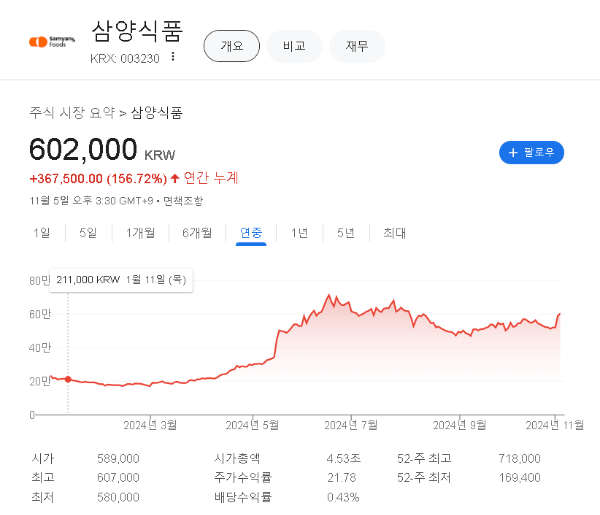Viewport: 600px width, 515px height.
Task: Click the 시가총액 label
Action: click(x=237, y=458)
